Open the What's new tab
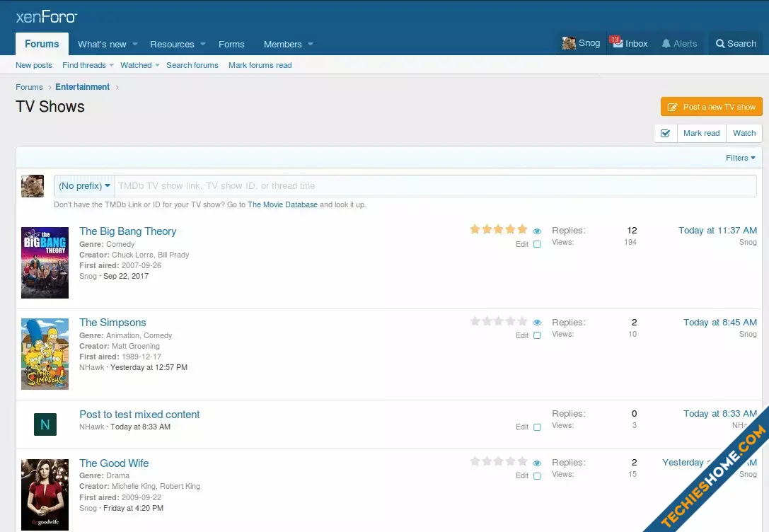Viewport: 769px width, 532px height. pos(102,44)
